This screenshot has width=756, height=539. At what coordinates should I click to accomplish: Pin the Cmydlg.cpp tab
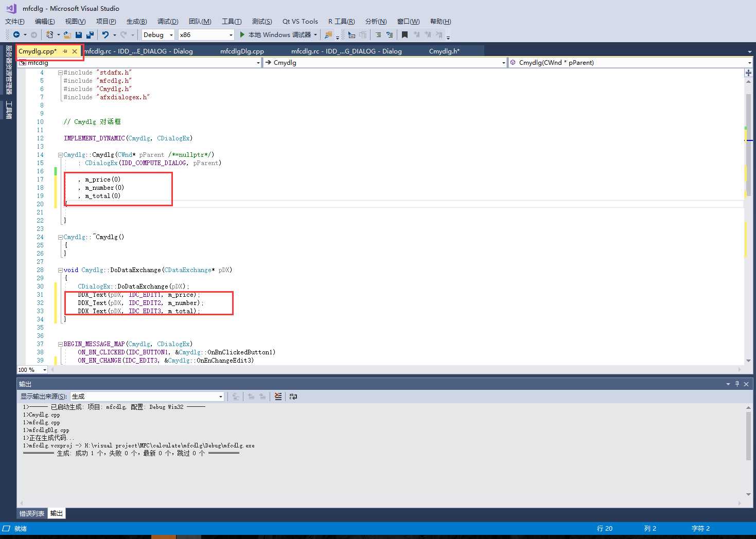[65, 51]
